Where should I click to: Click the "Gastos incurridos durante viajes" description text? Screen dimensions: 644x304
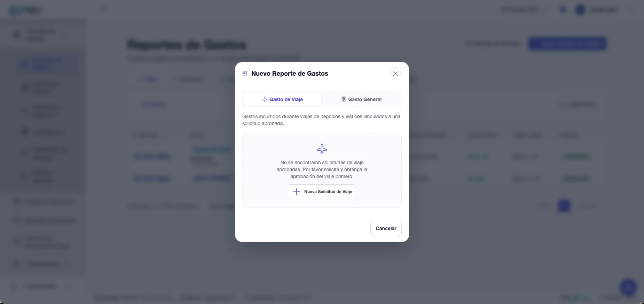click(321, 120)
